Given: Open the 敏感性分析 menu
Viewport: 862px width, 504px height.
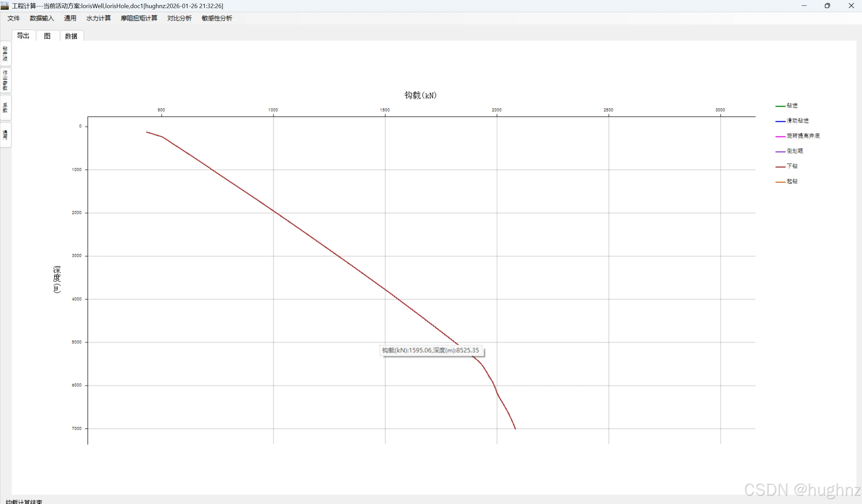Looking at the screenshot, I should 217,18.
